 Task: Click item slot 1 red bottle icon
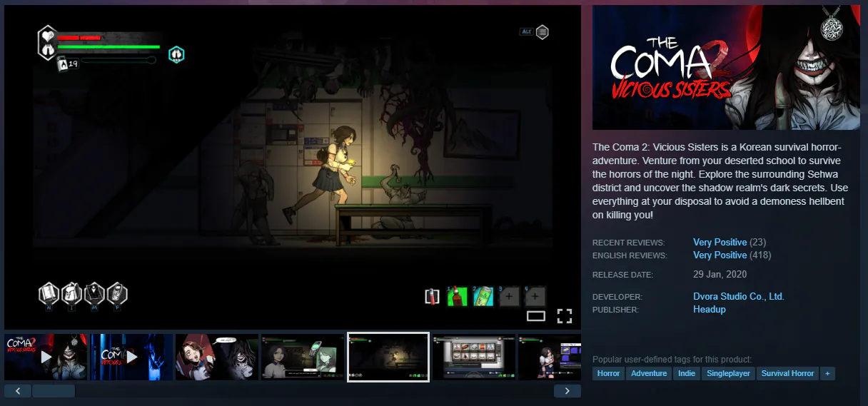[457, 296]
